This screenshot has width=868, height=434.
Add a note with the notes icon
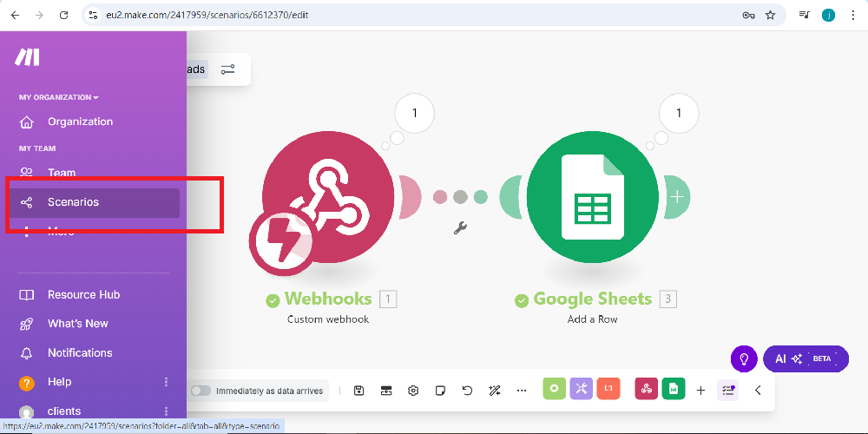tap(440, 391)
